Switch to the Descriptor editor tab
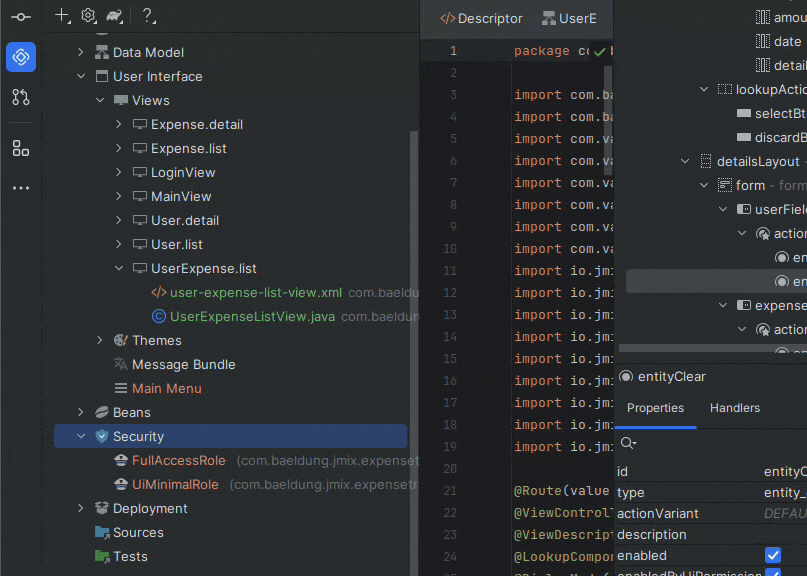This screenshot has height=576, width=807. 482,18
